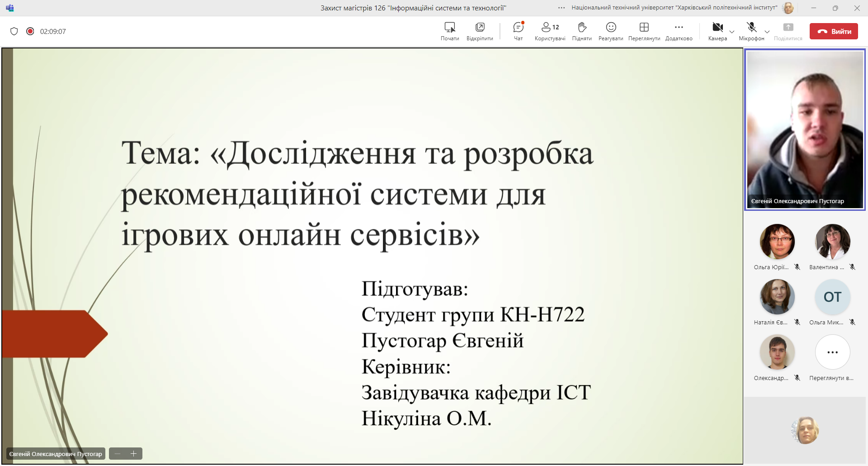
Task: Click the Почати take control icon
Action: tap(450, 31)
